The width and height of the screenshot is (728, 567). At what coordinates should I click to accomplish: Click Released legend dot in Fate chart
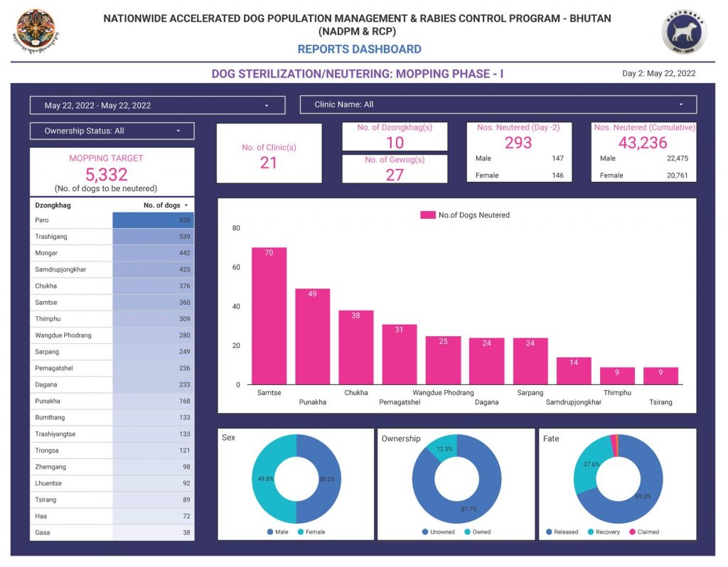(x=550, y=532)
